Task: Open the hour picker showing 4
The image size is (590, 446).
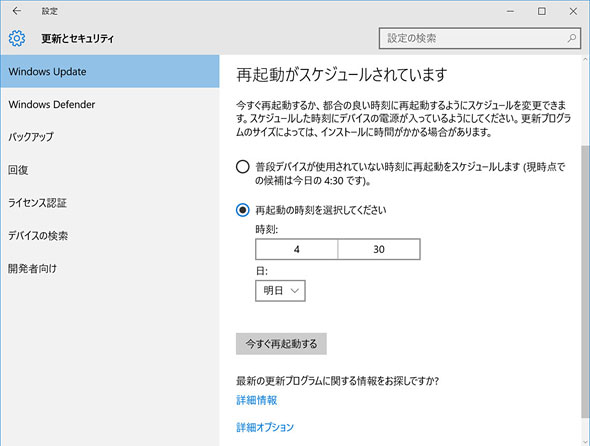Action: coord(297,249)
